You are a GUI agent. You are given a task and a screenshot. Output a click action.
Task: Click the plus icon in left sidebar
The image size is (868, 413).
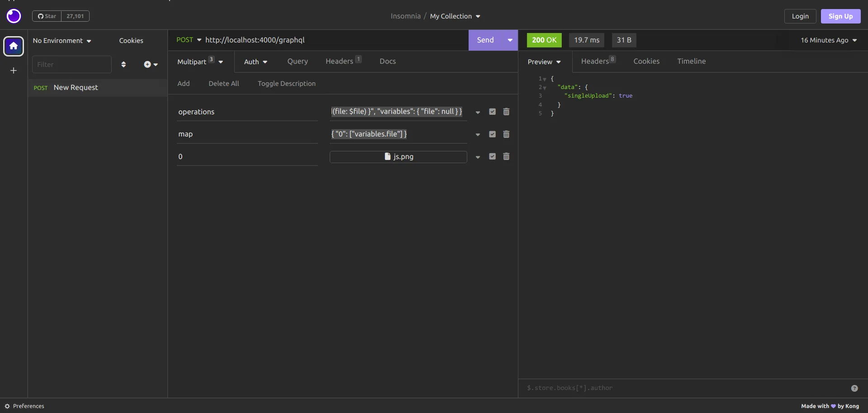(14, 70)
